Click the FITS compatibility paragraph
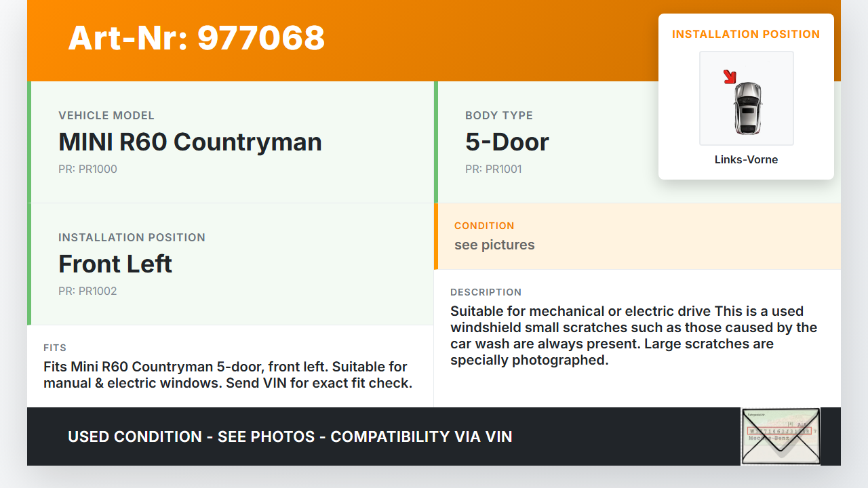The image size is (868, 488). [x=228, y=375]
